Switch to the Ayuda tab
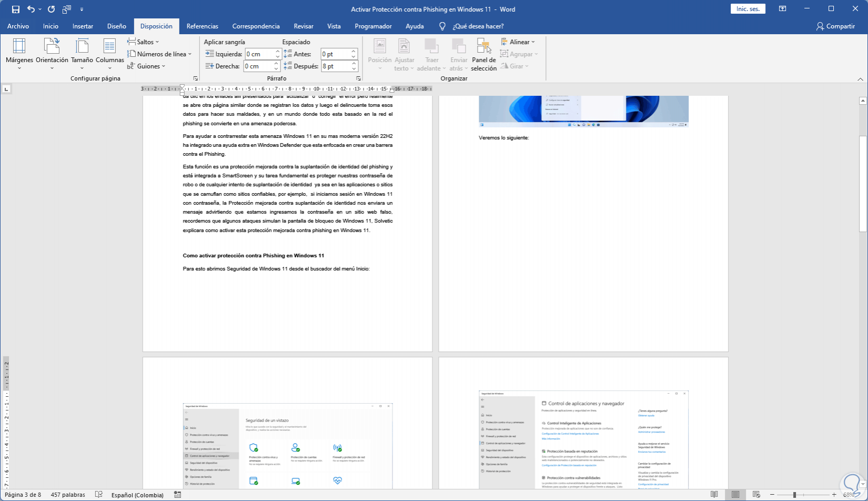 (415, 26)
